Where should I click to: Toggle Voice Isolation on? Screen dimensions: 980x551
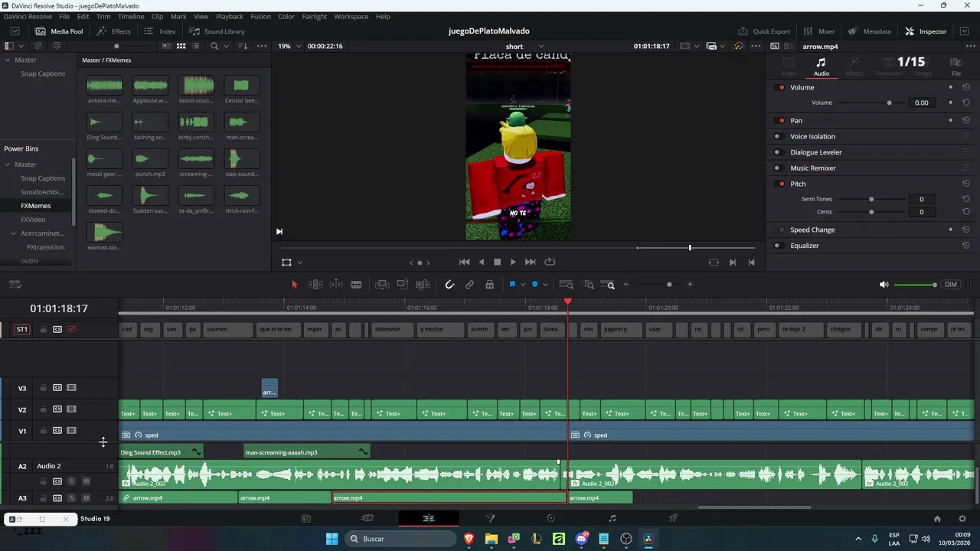(x=777, y=136)
